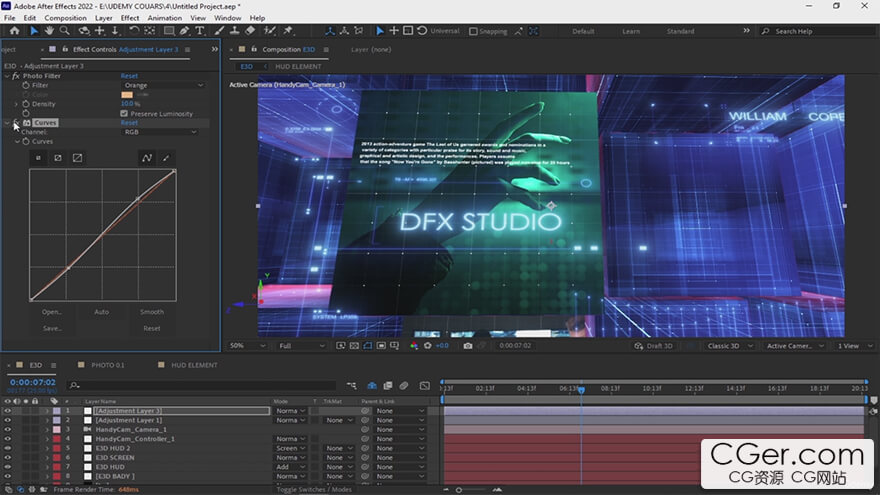Open the Active Camera view dropdown

point(795,346)
